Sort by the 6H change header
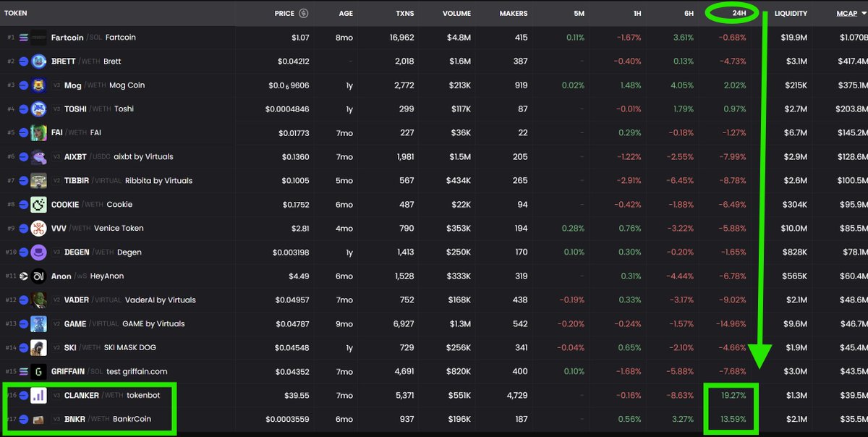The height and width of the screenshot is (437, 868). point(688,13)
